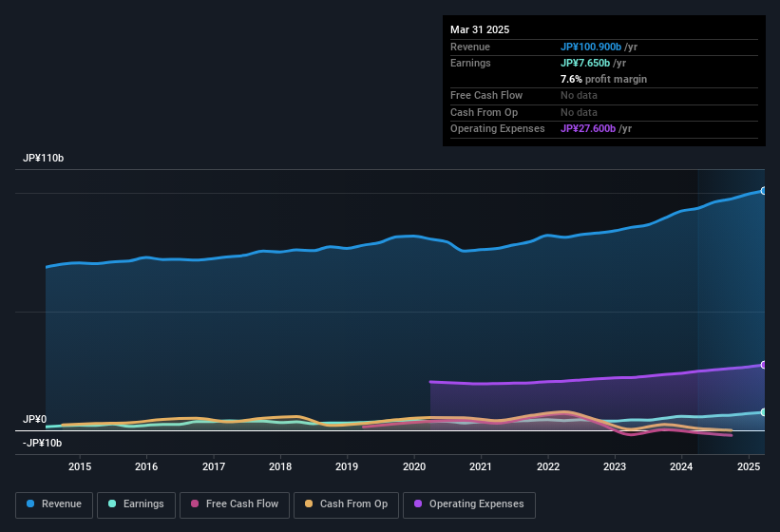Toggle the Revenue legend button
This screenshot has width=780, height=532.
(x=54, y=505)
